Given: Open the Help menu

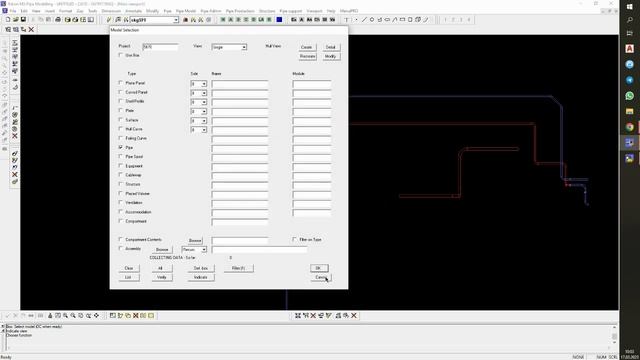Looking at the screenshot, I should pyautogui.click(x=331, y=11).
